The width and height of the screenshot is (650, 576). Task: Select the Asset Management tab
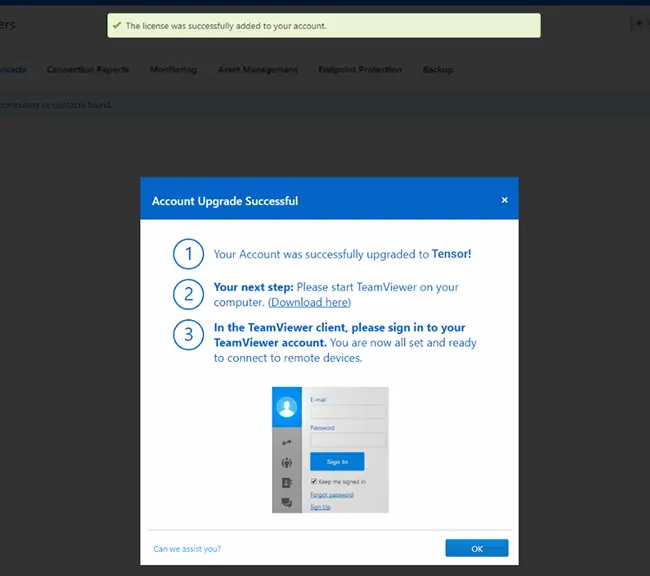(258, 69)
